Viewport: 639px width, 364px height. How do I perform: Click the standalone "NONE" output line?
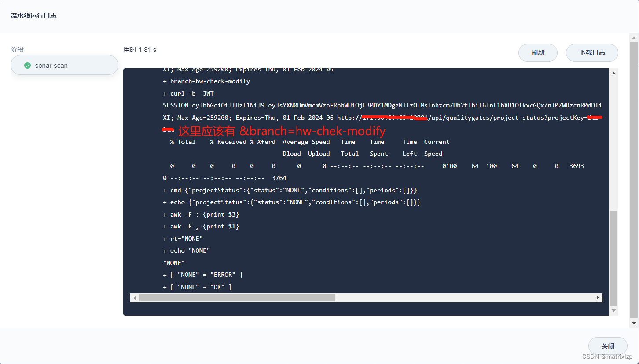tap(174, 263)
